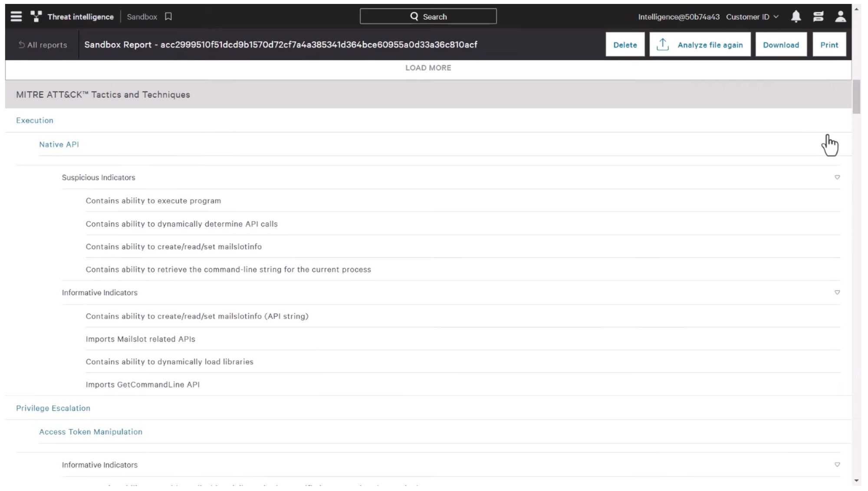Bookmark the Sandbox page

[168, 16]
